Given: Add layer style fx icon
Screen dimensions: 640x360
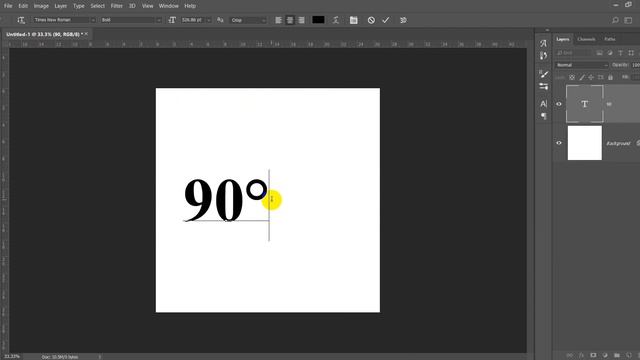Looking at the screenshot, I should pos(581,355).
